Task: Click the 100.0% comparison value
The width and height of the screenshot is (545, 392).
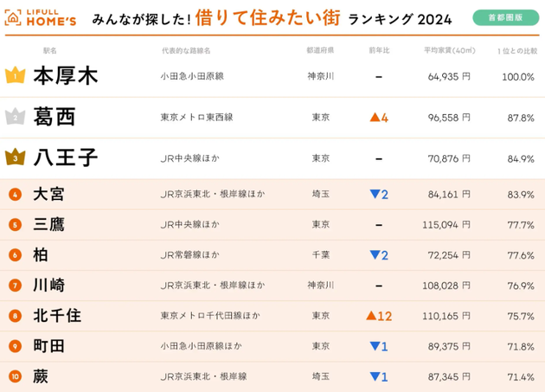Action: (x=518, y=77)
